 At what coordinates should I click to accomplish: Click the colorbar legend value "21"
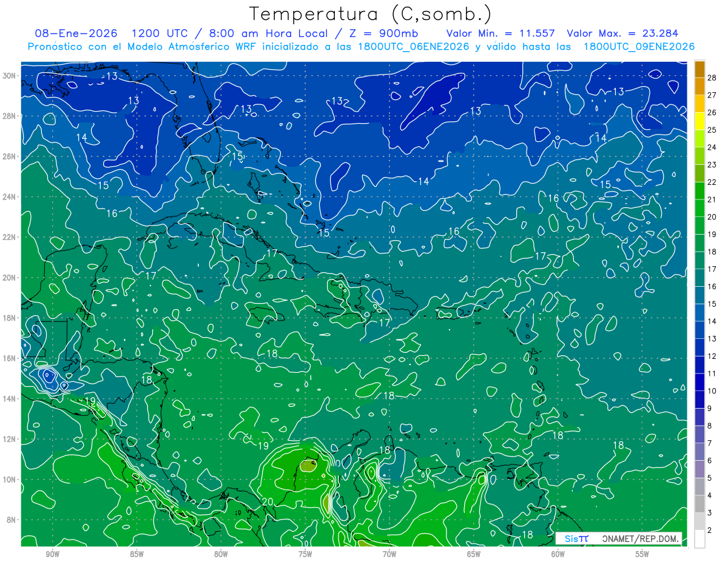(x=712, y=199)
